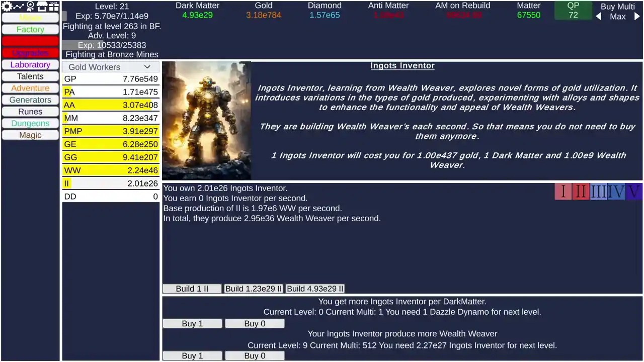
Task: Click the right arrow beside Buy Multi Max
Action: [637, 17]
